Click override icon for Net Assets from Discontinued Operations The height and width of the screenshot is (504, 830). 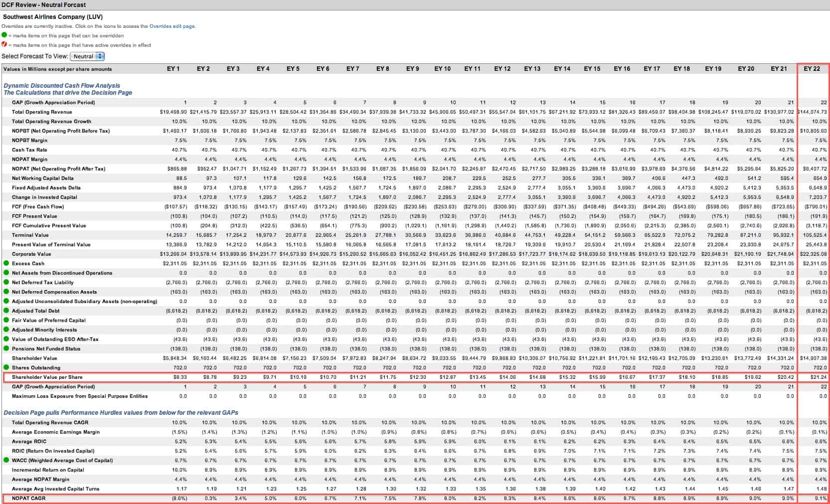tap(6, 273)
